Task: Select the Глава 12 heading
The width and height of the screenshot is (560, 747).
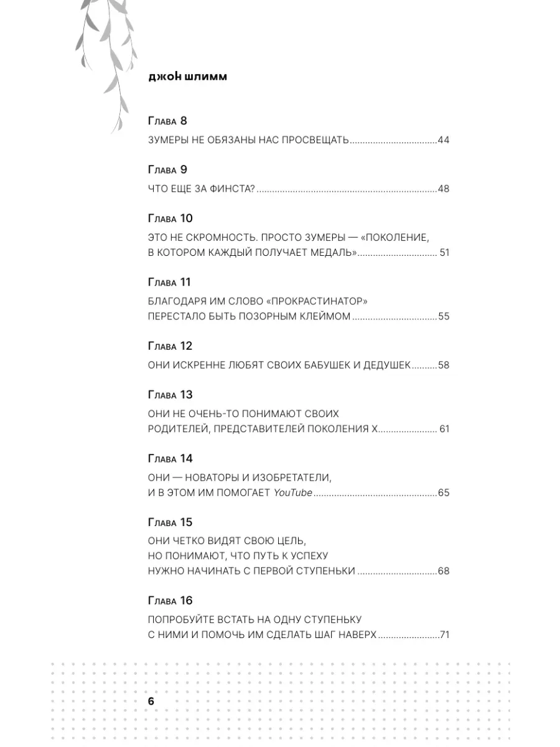Action: [170, 346]
